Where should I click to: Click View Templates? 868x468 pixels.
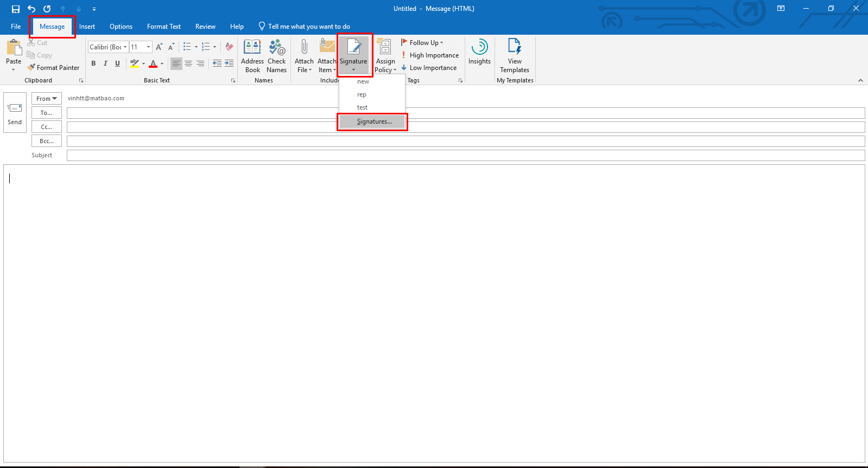point(515,56)
